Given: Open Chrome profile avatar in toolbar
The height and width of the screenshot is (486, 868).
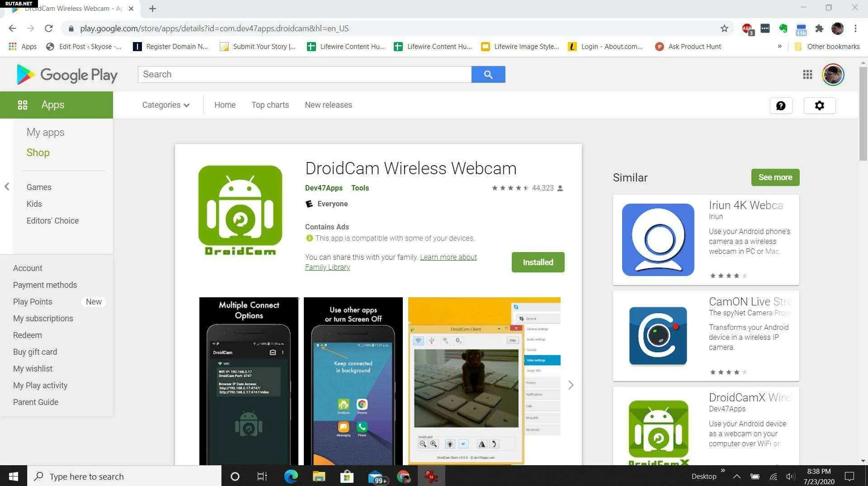Looking at the screenshot, I should 837,29.
